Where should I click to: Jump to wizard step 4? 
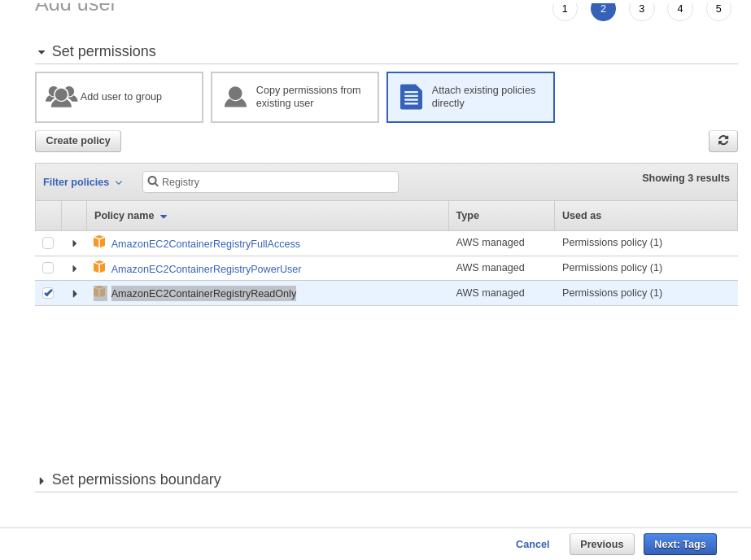pos(679,9)
